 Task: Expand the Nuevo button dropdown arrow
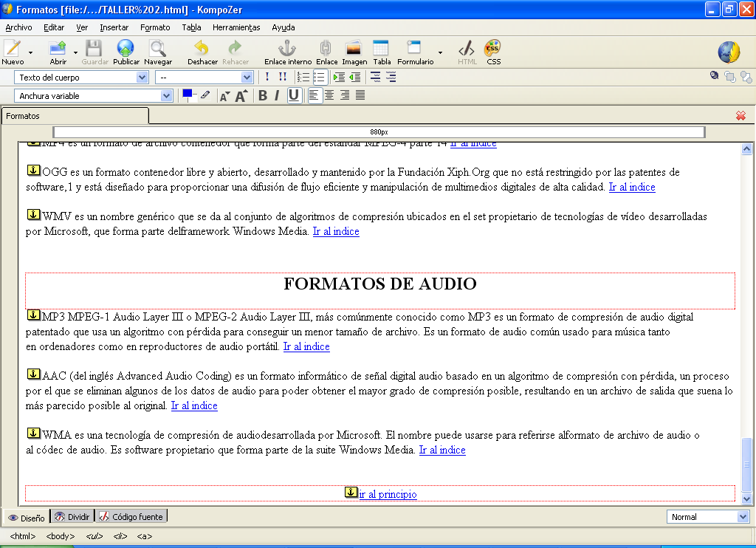pyautogui.click(x=30, y=52)
